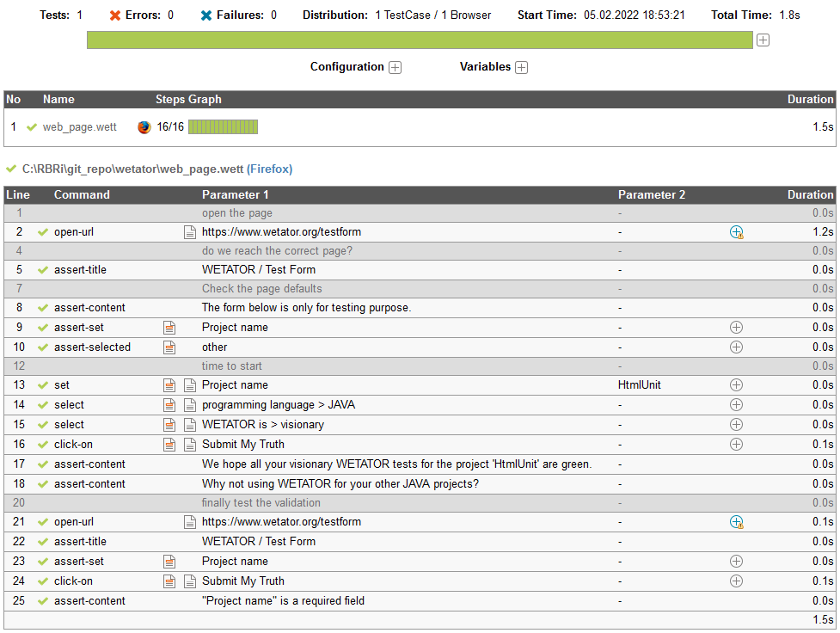Click the page icon in assert-set line 23
840x633 pixels.
pyautogui.click(x=170, y=562)
